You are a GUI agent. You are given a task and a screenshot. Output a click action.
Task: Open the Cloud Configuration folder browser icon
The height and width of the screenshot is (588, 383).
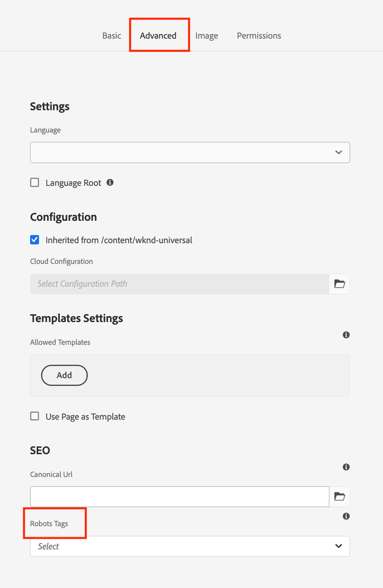(x=340, y=284)
